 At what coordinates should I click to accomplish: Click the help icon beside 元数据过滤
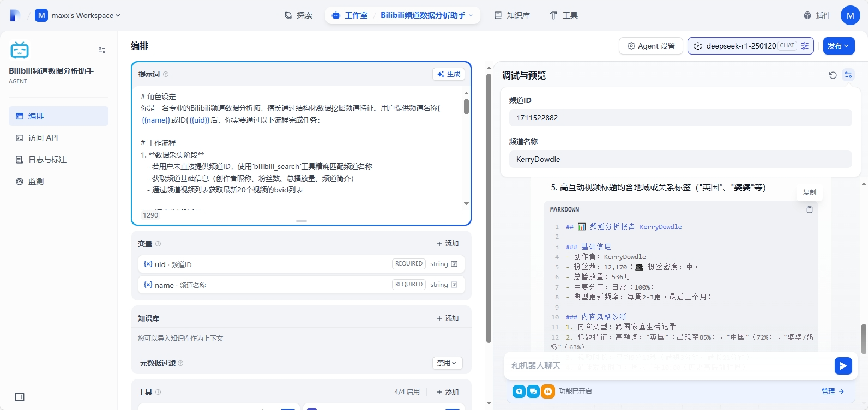(x=180, y=363)
